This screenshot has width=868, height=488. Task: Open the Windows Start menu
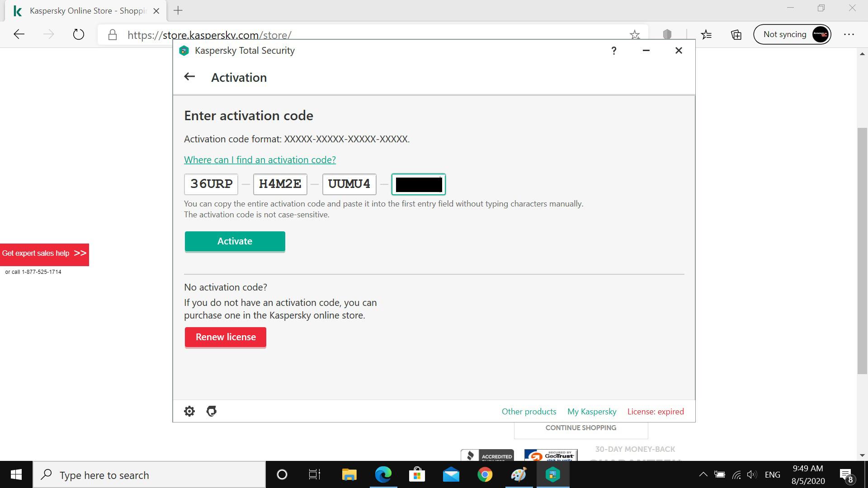click(x=16, y=474)
